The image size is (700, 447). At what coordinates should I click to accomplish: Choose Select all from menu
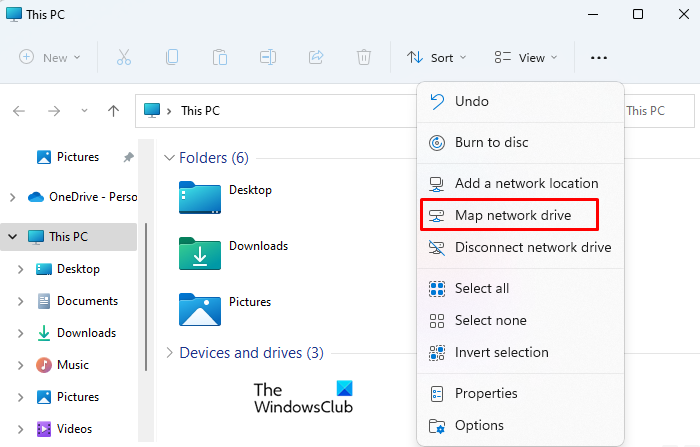click(520, 288)
